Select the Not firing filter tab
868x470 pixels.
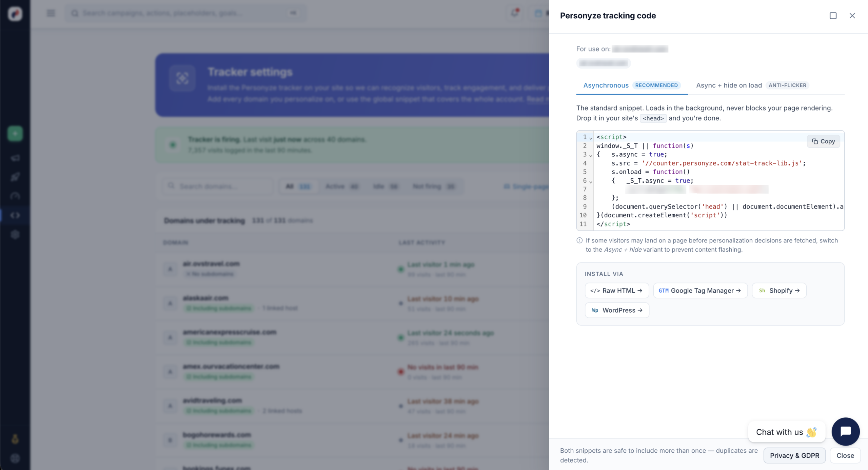(434, 186)
